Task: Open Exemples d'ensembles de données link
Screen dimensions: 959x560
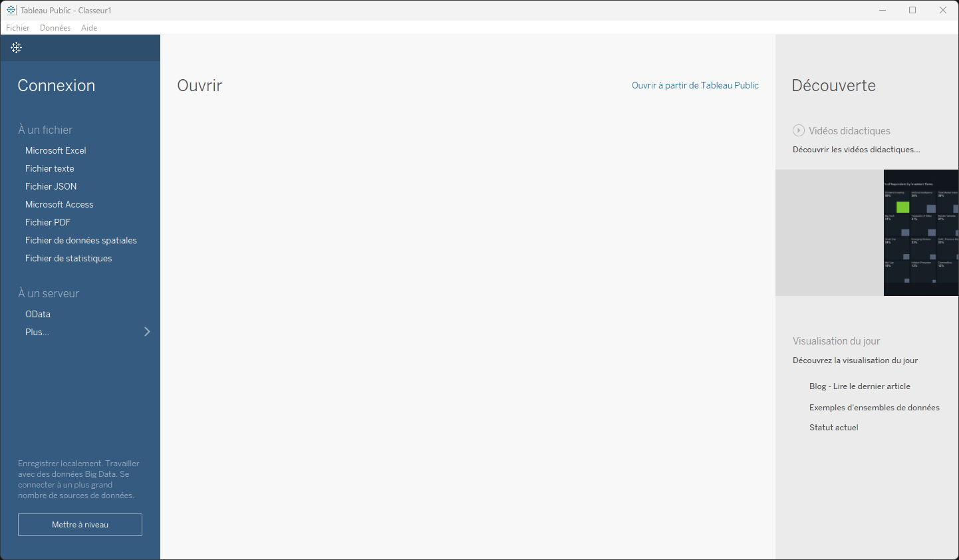Action: click(x=875, y=408)
